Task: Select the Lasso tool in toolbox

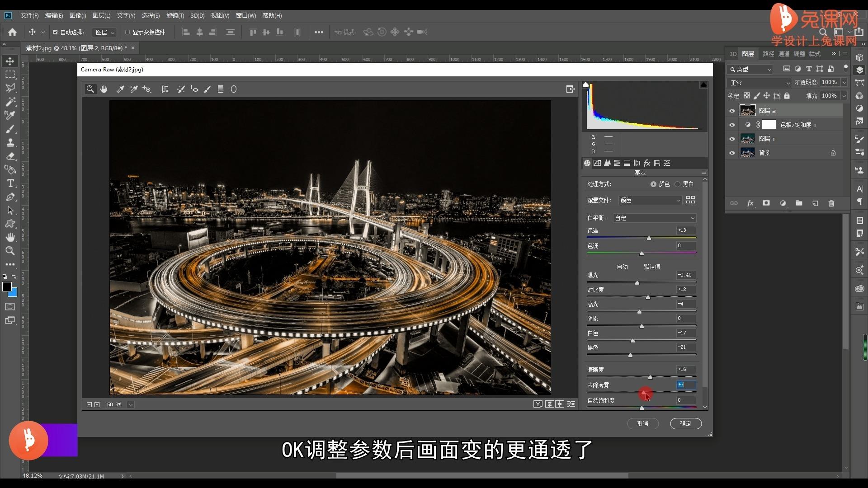Action: (x=10, y=88)
